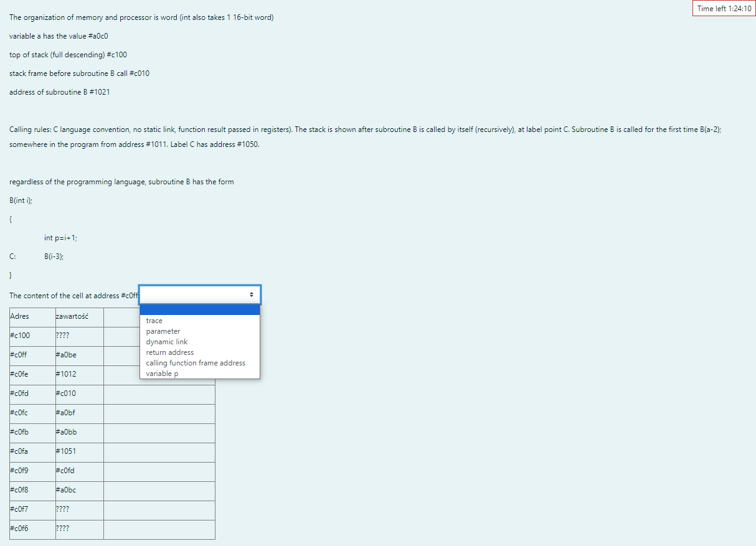This screenshot has width=756, height=546.
Task: Click address cell #c0f8
Action: pyautogui.click(x=32, y=490)
